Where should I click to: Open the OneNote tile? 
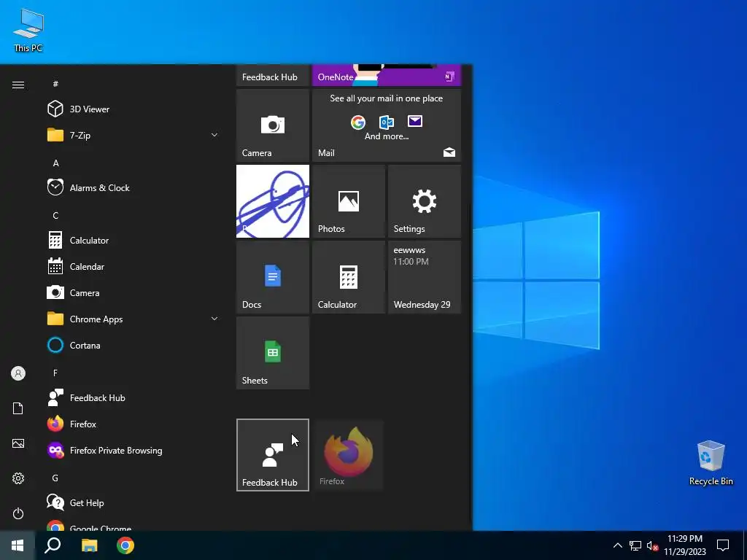pos(387,75)
